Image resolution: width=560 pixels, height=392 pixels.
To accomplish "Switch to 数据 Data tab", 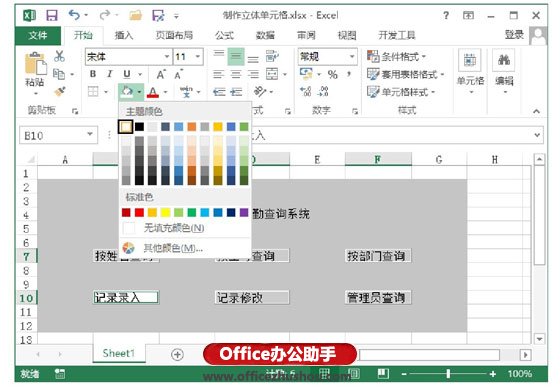I will click(x=265, y=35).
